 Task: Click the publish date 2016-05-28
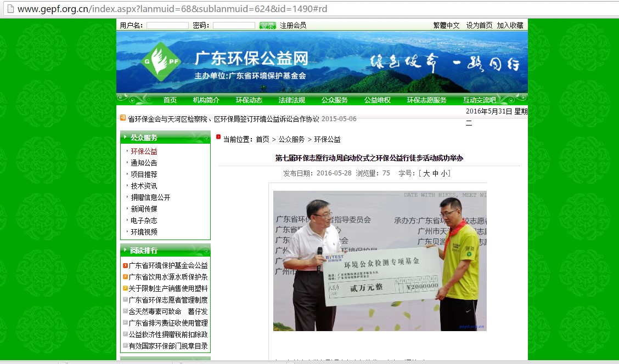334,173
